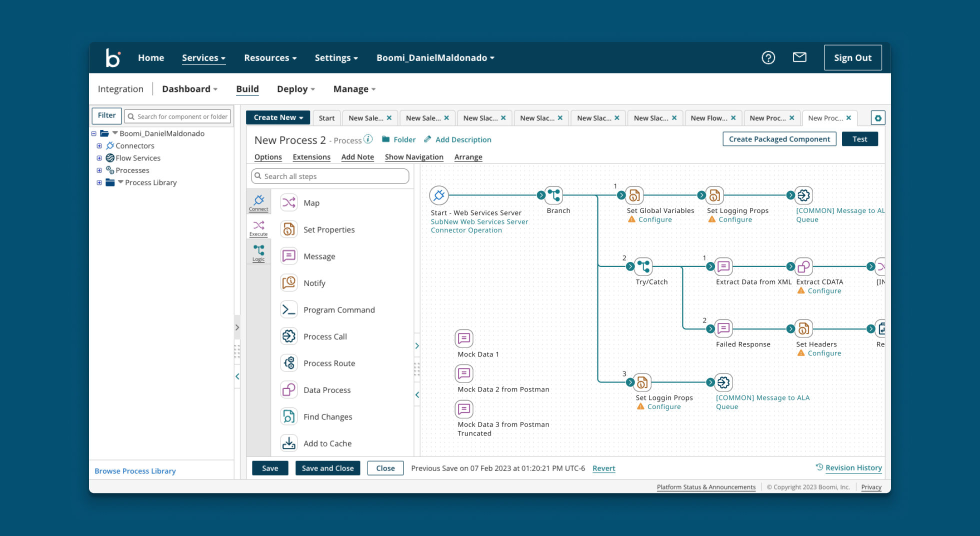Expand the Process Library tree node
980x536 pixels.
point(99,182)
